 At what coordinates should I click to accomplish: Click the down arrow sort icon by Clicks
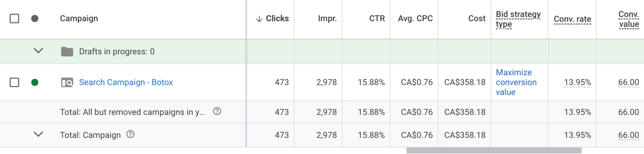click(259, 19)
